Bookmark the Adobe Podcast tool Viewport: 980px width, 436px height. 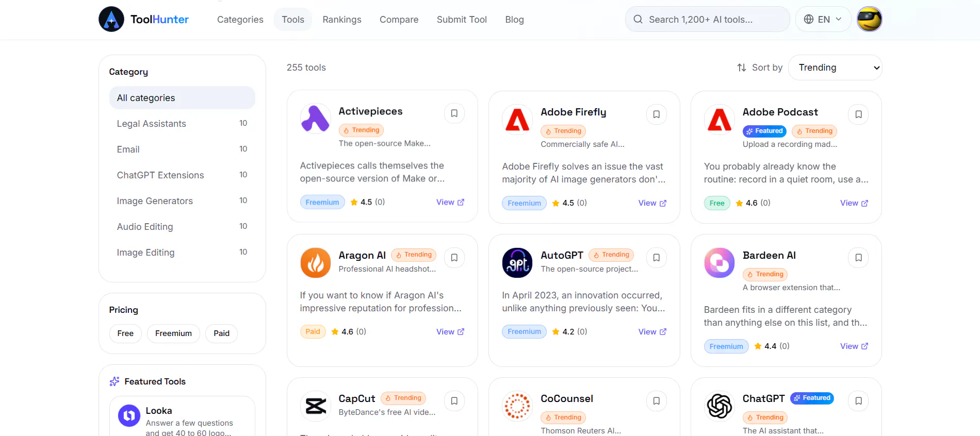(859, 114)
